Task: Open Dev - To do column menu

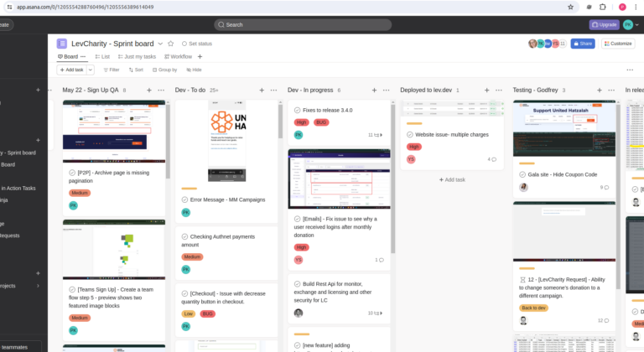Action: click(273, 90)
